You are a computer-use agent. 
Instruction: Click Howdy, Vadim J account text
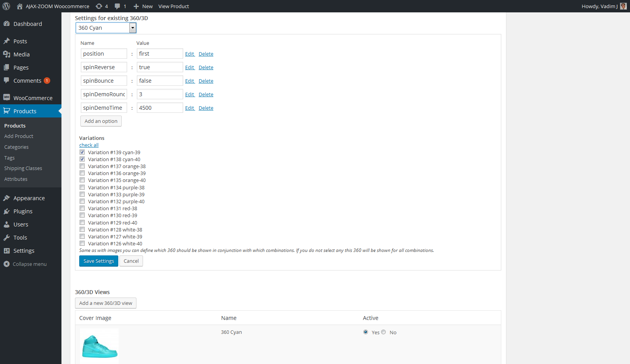599,6
